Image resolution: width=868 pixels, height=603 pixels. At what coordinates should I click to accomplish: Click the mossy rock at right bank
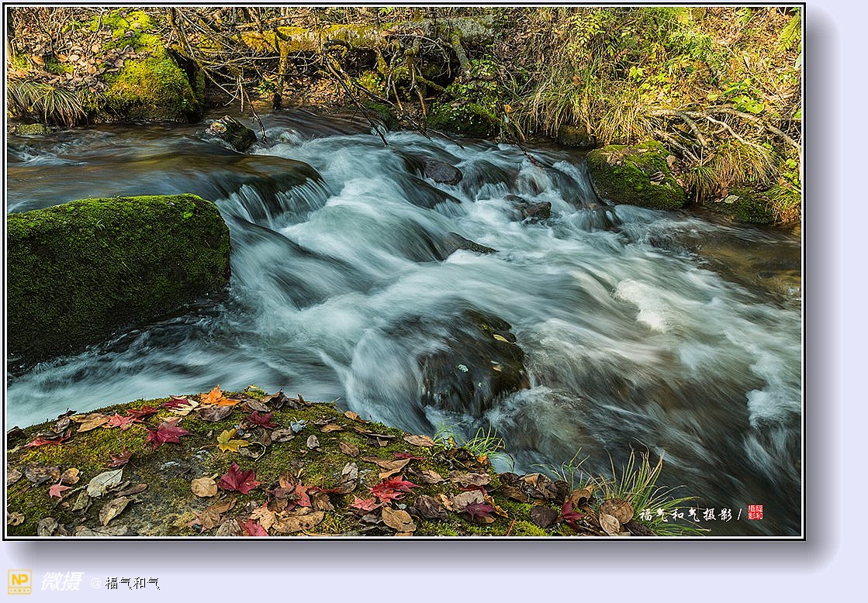(635, 175)
